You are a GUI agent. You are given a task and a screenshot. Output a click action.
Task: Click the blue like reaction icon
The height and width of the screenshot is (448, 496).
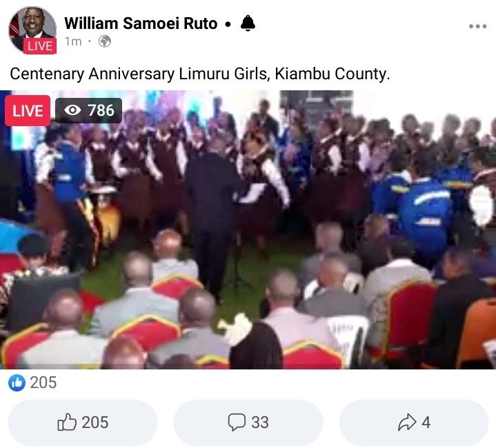17,383
